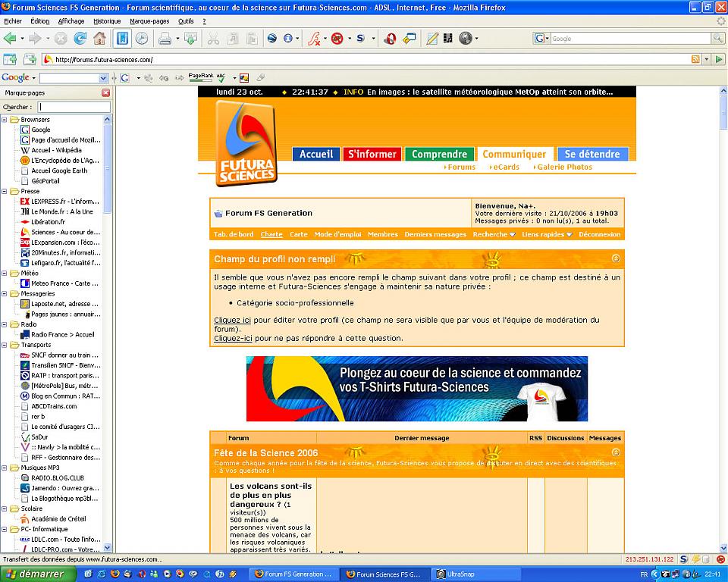Click the démarrer Start button

tap(38, 574)
